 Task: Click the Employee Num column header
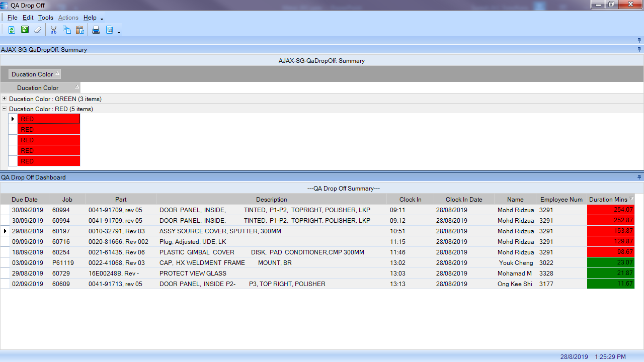point(561,200)
